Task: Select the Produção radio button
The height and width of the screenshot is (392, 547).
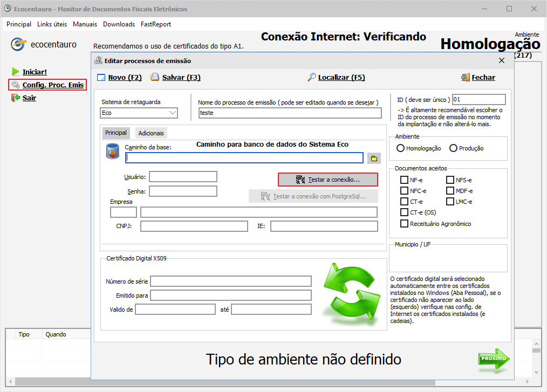Action: pos(453,148)
